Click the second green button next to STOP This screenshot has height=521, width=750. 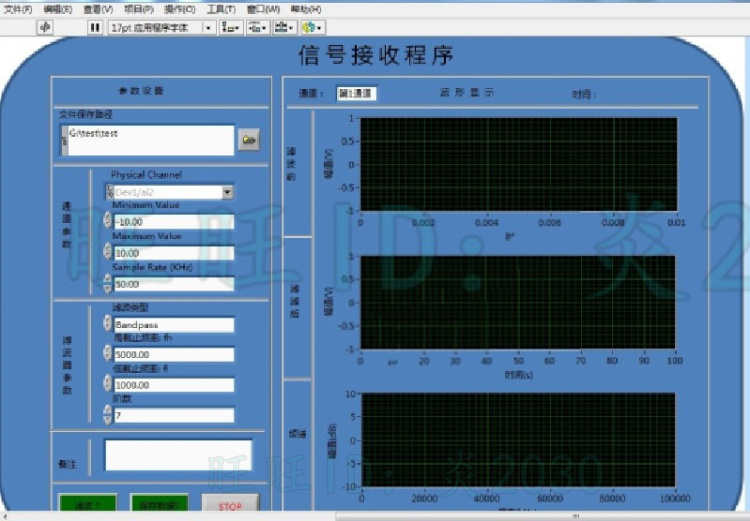click(160, 505)
